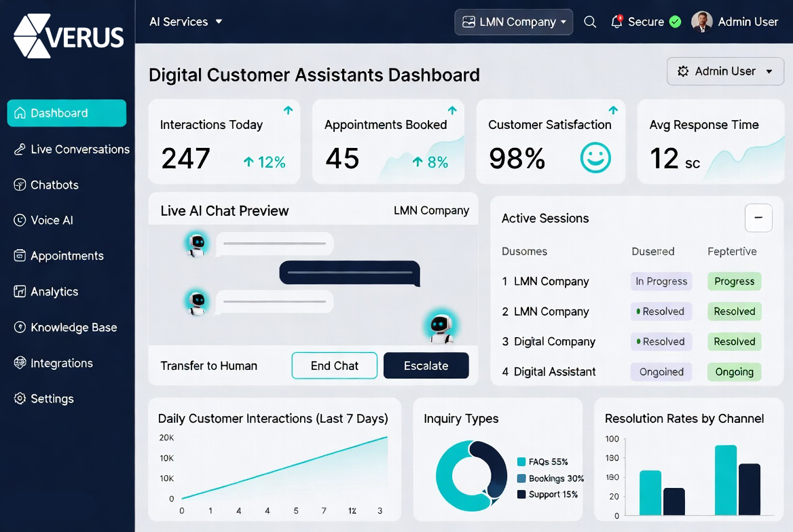
Task: Go to the Dashboard menu item
Action: click(67, 113)
